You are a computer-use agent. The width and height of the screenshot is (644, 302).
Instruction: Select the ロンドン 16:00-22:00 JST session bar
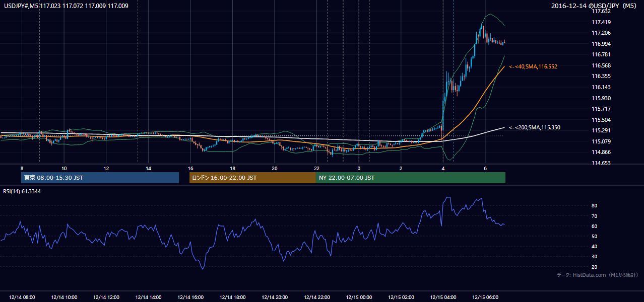[x=252, y=178]
